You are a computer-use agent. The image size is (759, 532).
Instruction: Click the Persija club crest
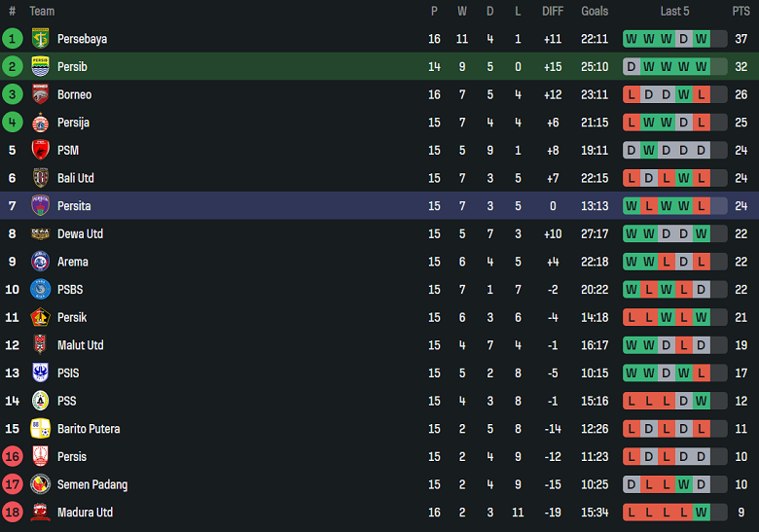40,123
